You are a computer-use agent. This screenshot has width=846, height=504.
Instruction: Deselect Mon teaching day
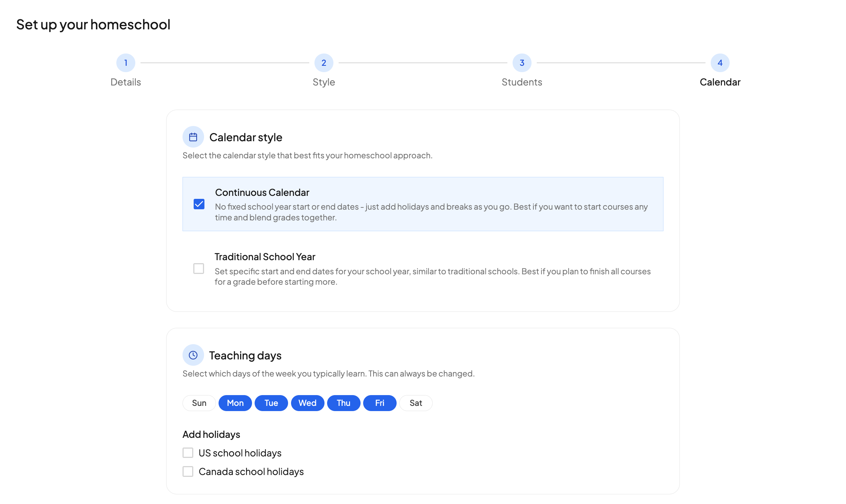tap(235, 403)
